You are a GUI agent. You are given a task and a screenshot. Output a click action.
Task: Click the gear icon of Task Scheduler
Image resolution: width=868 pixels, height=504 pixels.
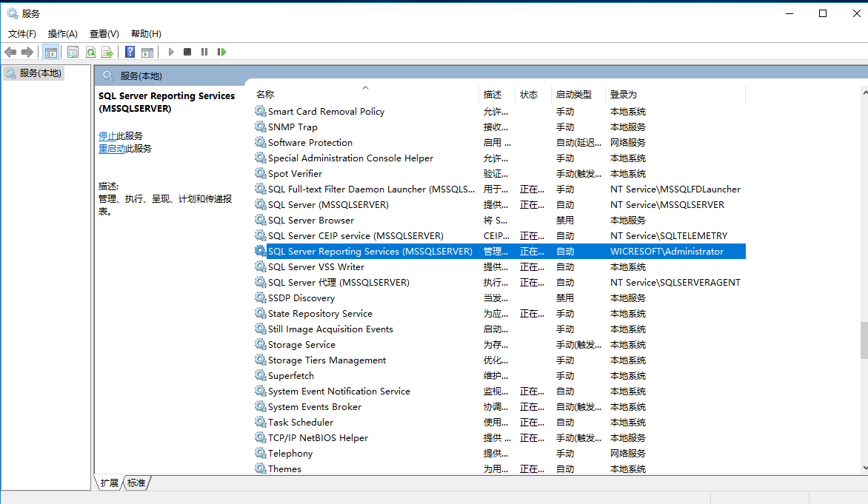click(260, 422)
